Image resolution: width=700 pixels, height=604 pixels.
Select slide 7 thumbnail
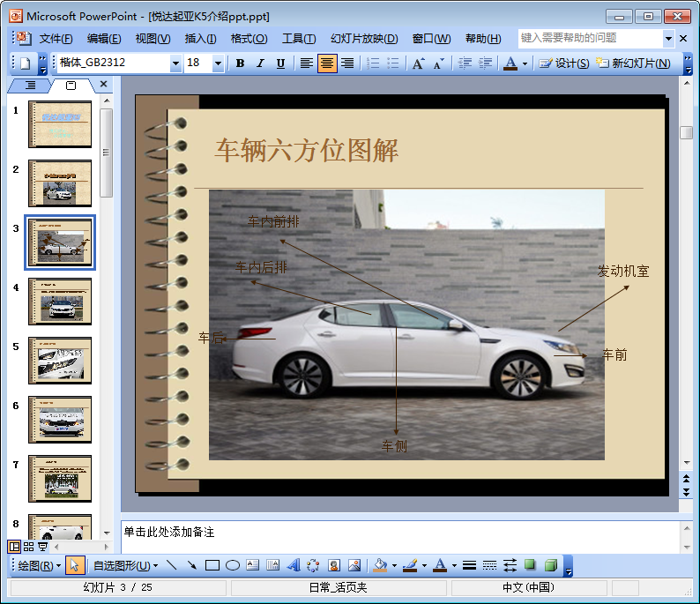[x=60, y=479]
